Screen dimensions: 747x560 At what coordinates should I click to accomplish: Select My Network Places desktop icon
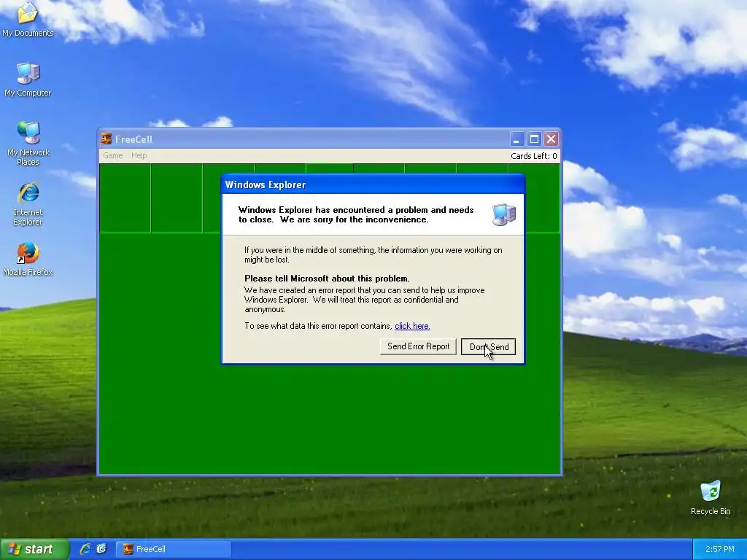pyautogui.click(x=28, y=144)
